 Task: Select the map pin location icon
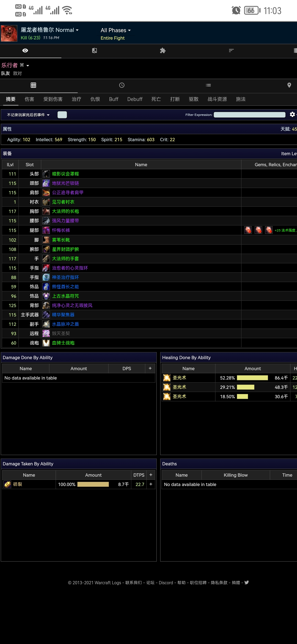(289, 85)
